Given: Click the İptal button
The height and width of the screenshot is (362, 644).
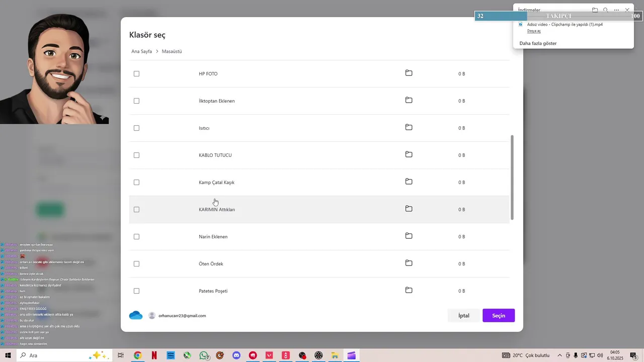Looking at the screenshot, I should coord(463,315).
